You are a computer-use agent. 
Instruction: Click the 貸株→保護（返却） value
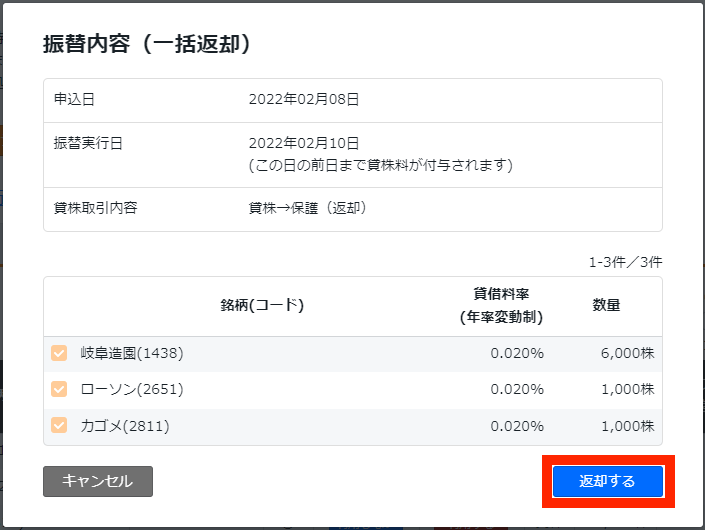[308, 208]
